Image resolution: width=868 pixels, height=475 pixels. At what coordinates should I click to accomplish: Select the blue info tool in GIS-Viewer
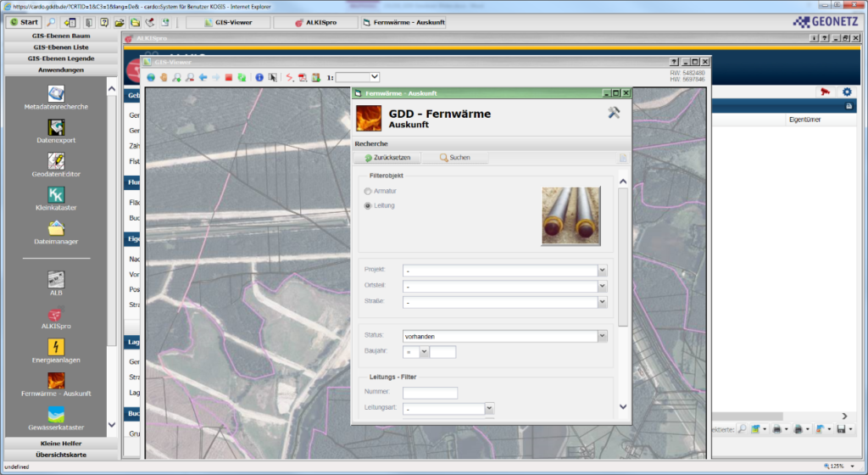coord(259,77)
